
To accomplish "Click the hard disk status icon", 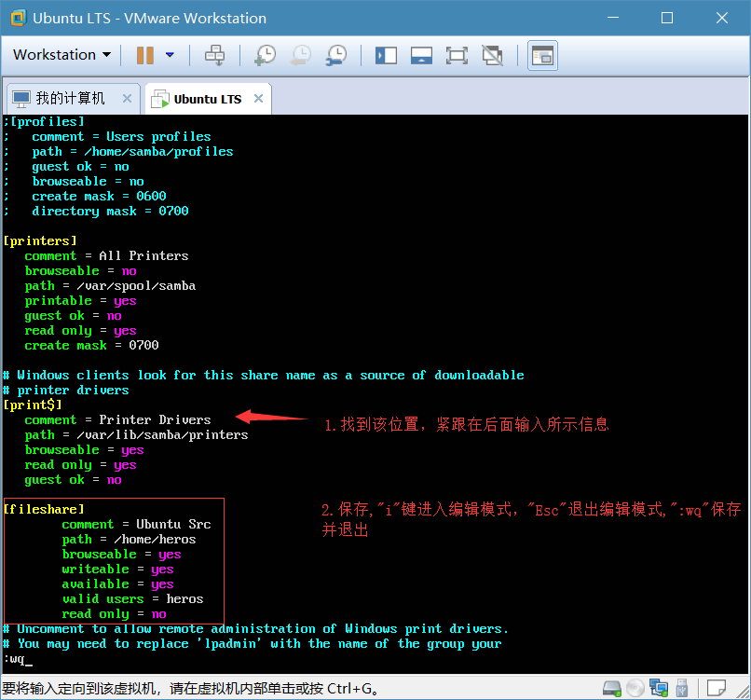I will (611, 689).
